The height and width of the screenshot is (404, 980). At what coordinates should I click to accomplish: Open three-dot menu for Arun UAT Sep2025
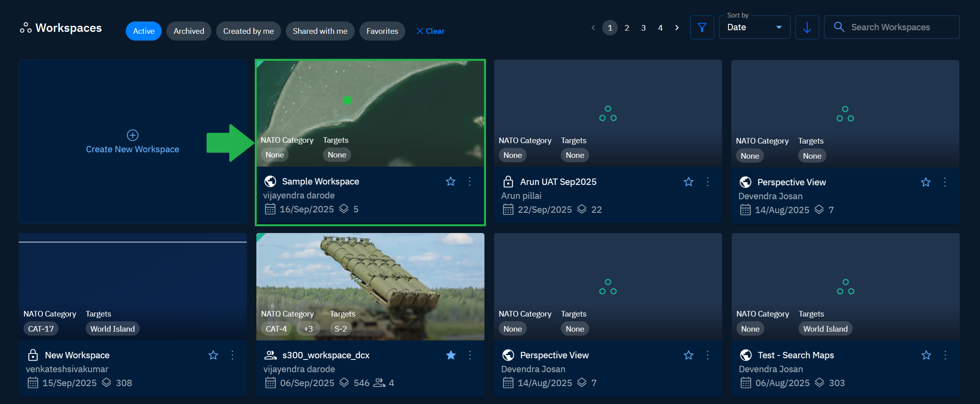tap(707, 182)
